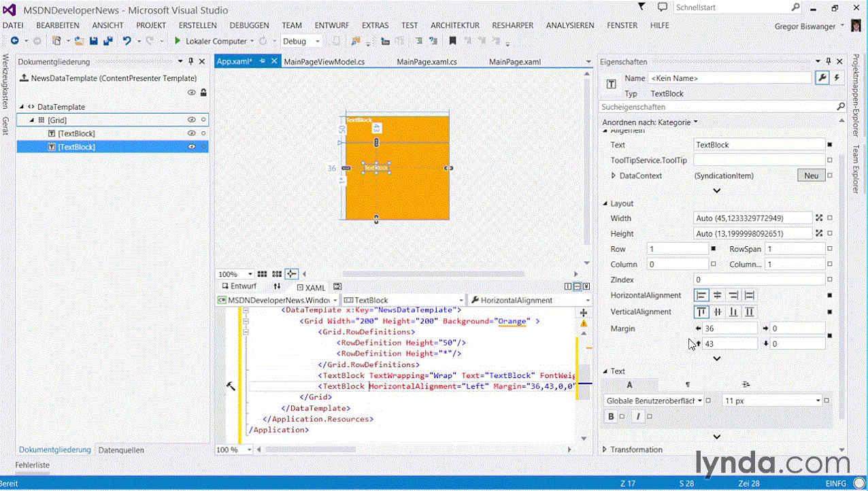This screenshot has width=868, height=491.
Task: Click the up-scope arrow before NewsDataTemplate
Action: click(24, 78)
